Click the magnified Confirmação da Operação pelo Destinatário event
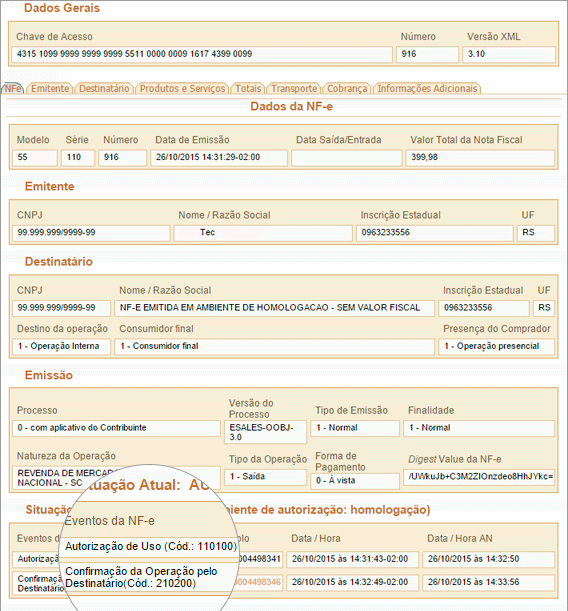Image resolution: width=568 pixels, height=611 pixels. point(141,577)
